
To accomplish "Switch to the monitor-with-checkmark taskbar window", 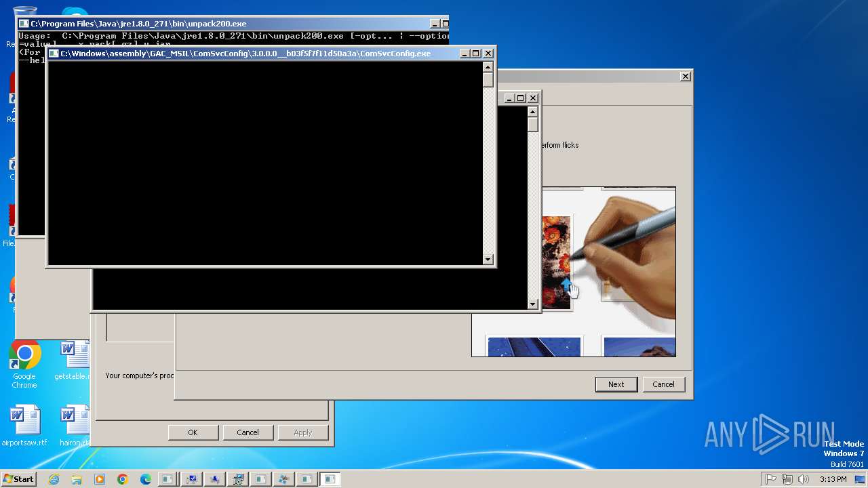I will coord(192,479).
